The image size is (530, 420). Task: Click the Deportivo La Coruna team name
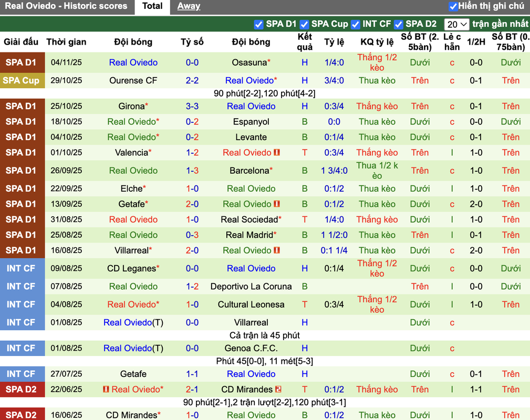251,287
